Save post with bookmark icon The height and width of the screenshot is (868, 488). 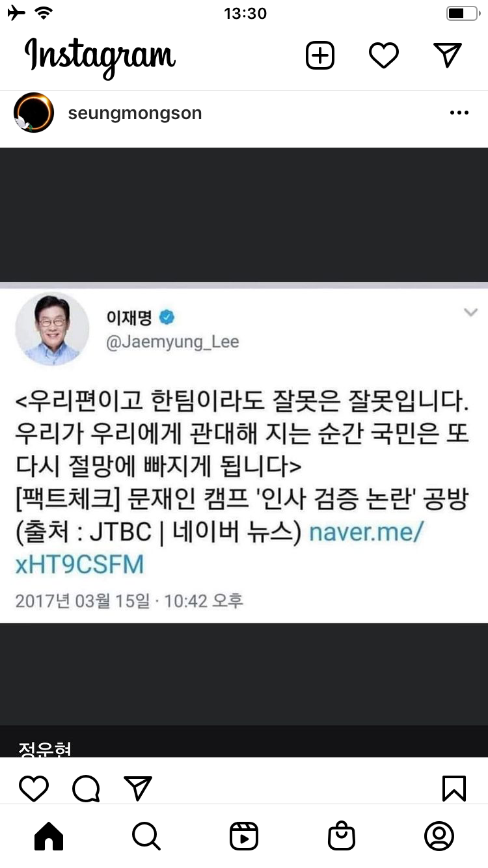454,789
